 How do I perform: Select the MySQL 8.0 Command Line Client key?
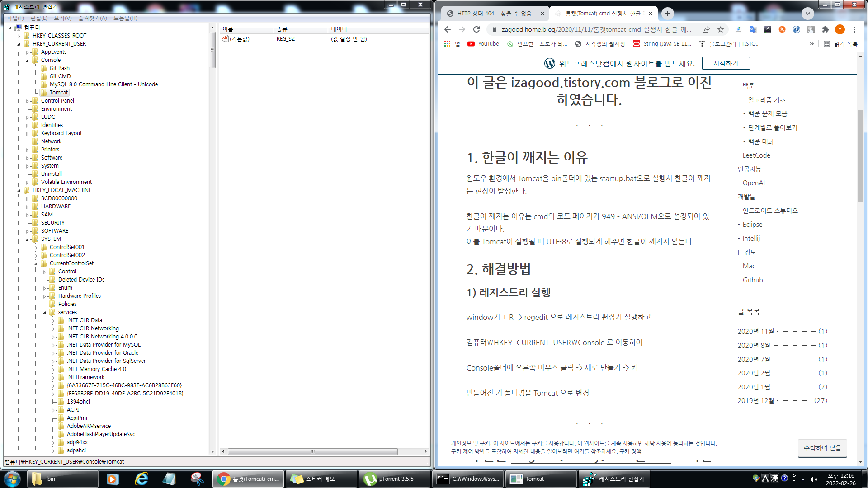[104, 84]
